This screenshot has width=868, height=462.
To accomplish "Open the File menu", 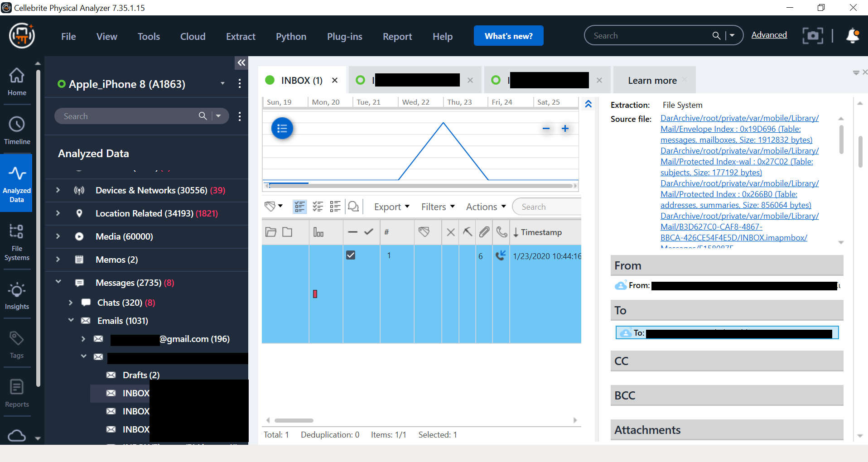I will pyautogui.click(x=68, y=36).
